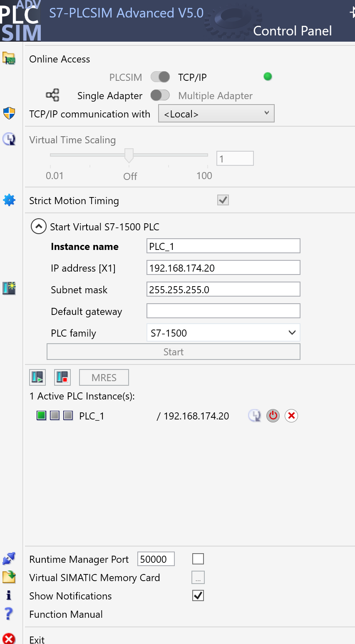Toggle the Single / Multiple Adapter switch
Screen dimensions: 355x644
160,95
